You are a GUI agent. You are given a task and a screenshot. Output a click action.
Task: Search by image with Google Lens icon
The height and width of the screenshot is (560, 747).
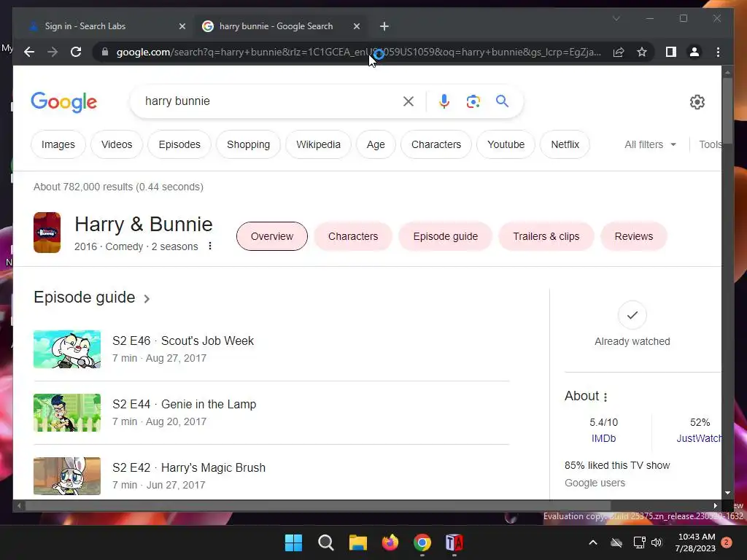(x=473, y=101)
